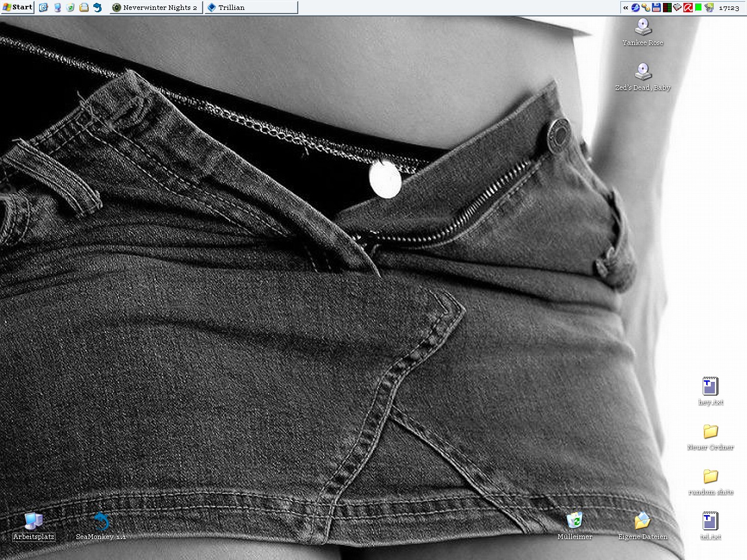Image resolution: width=747 pixels, height=560 pixels.
Task: Select the Zed's Dead, Baby icon
Action: coord(643,72)
